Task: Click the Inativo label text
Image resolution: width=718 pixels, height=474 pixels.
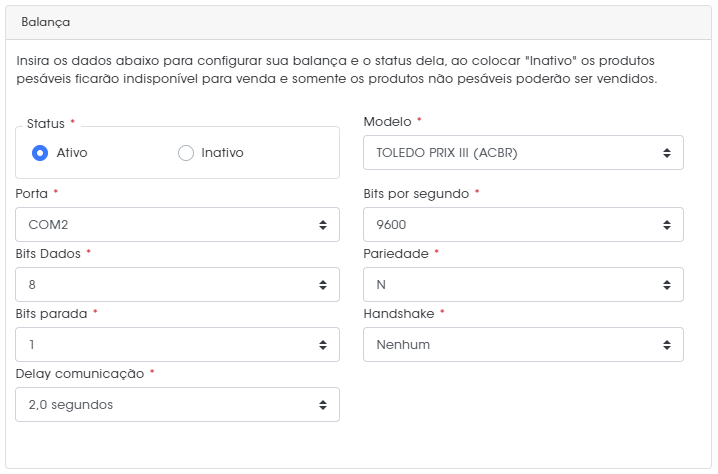Action: pyautogui.click(x=222, y=153)
